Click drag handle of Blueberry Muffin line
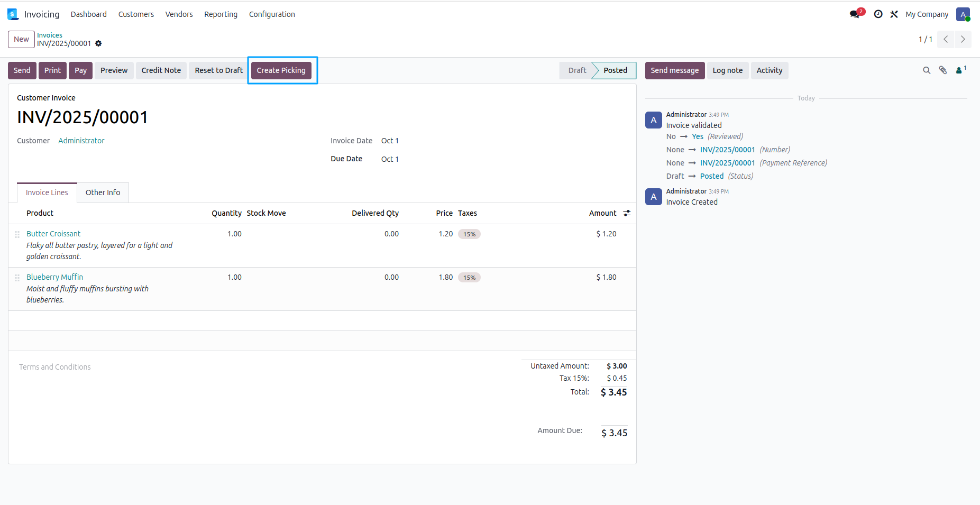This screenshot has height=505, width=980. [17, 278]
